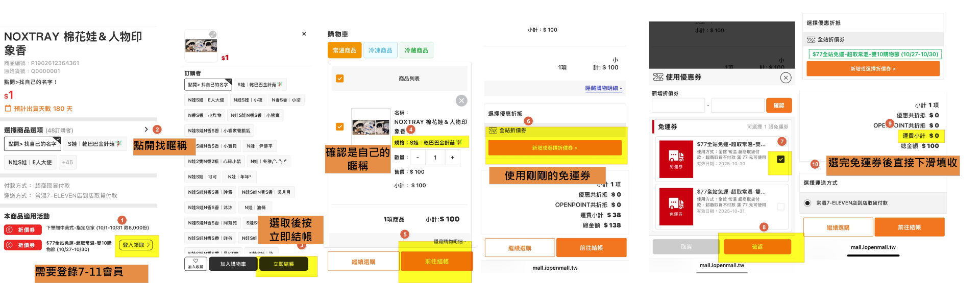This screenshot has width=980, height=283.
Task: Toggle the 商品列表 select-all checkbox
Action: coord(340,79)
